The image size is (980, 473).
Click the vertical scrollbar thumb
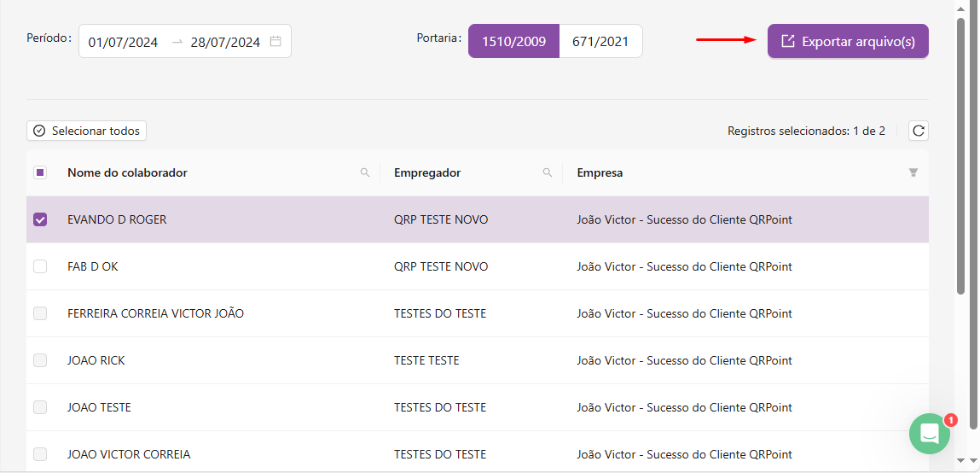pyautogui.click(x=961, y=154)
